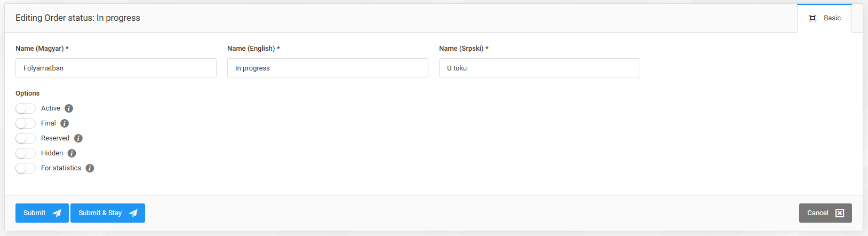This screenshot has height=236, width=868.
Task: Click the info icon next to Active
Action: click(69, 108)
